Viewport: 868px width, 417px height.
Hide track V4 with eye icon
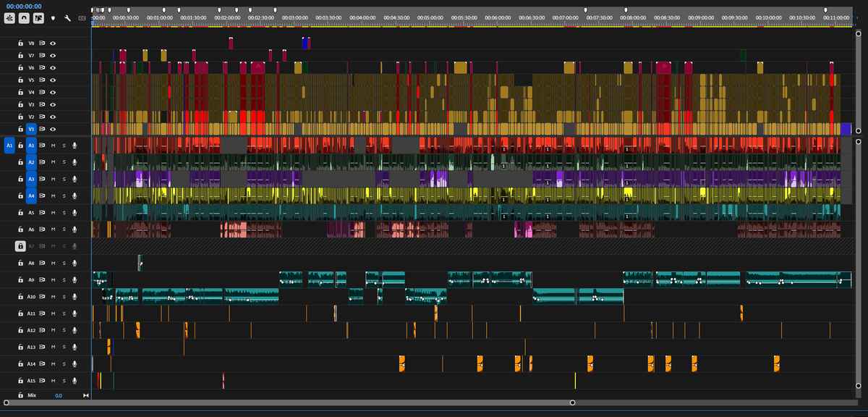point(53,92)
